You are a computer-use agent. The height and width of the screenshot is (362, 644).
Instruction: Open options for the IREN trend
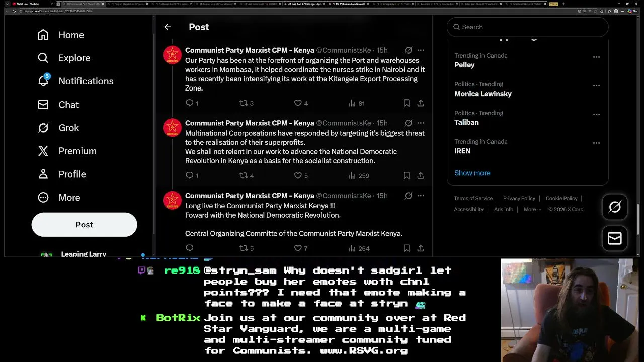tap(596, 143)
